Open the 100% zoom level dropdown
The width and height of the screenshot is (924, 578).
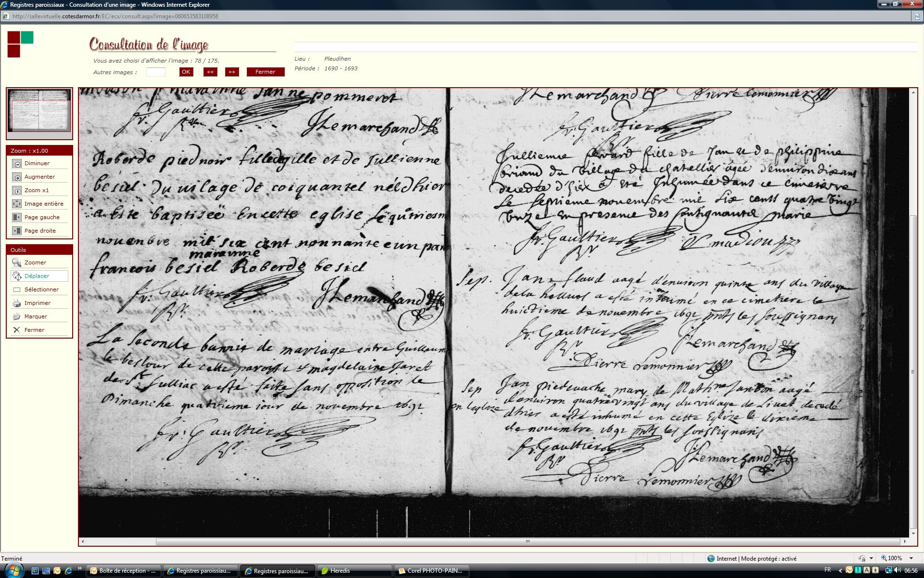pyautogui.click(x=911, y=558)
